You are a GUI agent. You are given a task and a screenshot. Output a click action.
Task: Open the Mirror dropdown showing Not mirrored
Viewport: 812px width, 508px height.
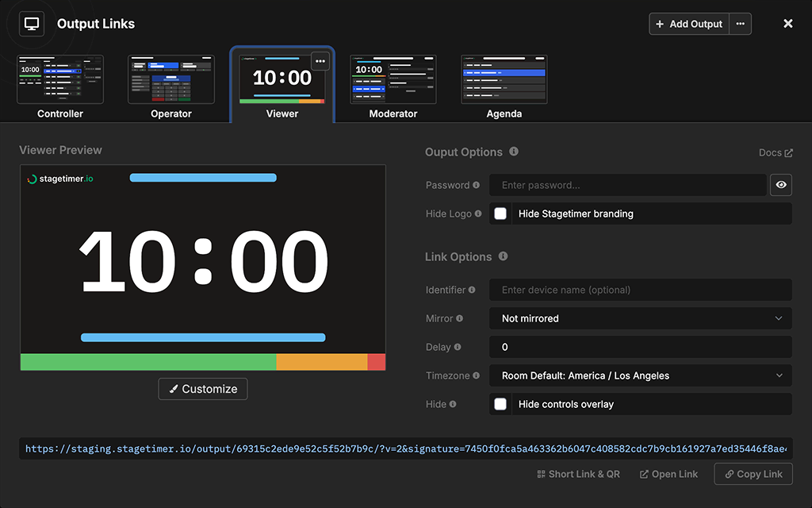coord(640,318)
